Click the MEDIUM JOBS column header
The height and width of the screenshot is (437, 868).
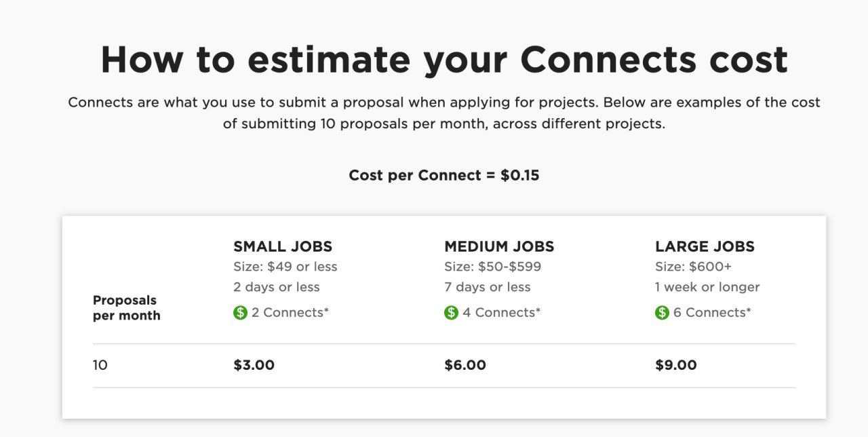tap(499, 246)
